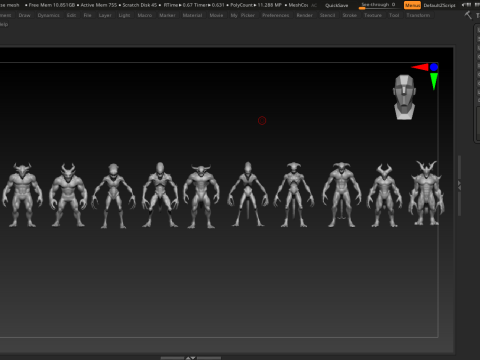
Task: Open the Texture menu
Action: pos(373,15)
